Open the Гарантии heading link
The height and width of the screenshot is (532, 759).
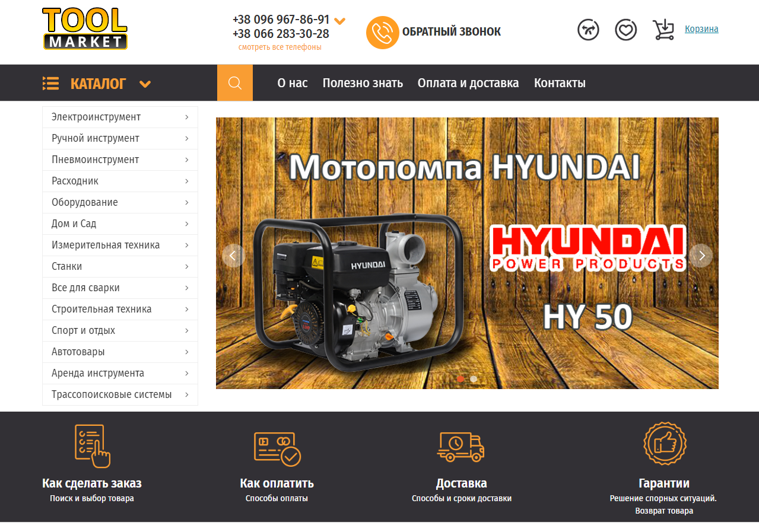664,483
